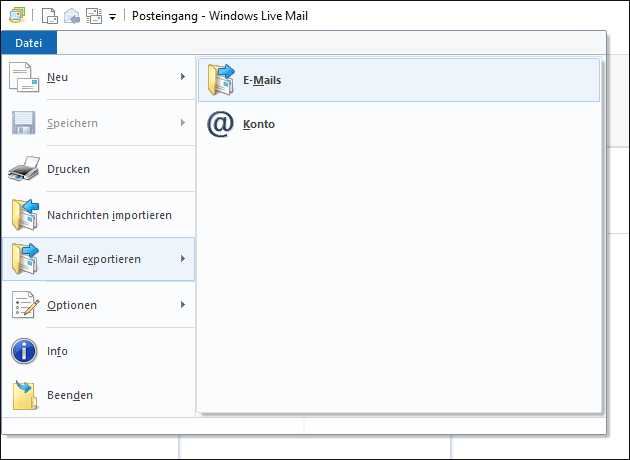The height and width of the screenshot is (460, 630).
Task: Select Drucken from the menu
Action: 98,169
